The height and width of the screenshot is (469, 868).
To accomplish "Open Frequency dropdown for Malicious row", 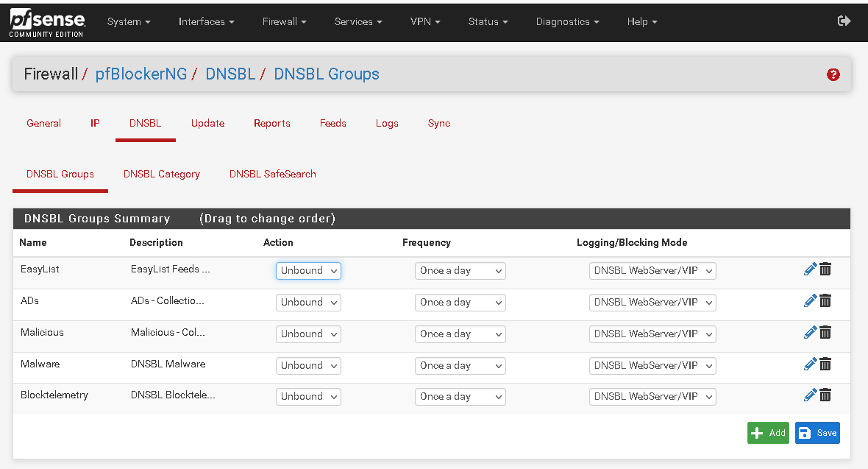I will pyautogui.click(x=460, y=334).
